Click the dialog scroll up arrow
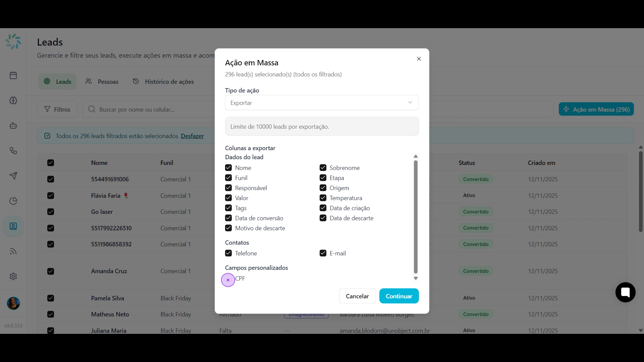 point(416,156)
